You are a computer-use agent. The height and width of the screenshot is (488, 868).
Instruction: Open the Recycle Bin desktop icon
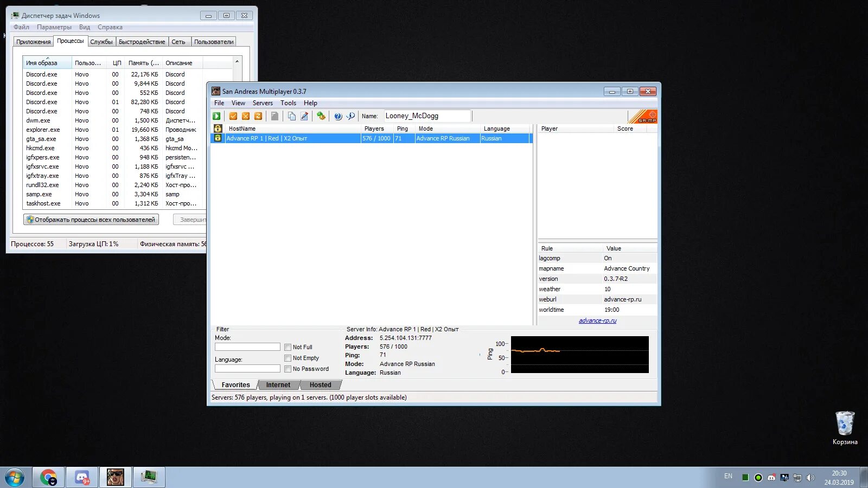pyautogui.click(x=845, y=428)
